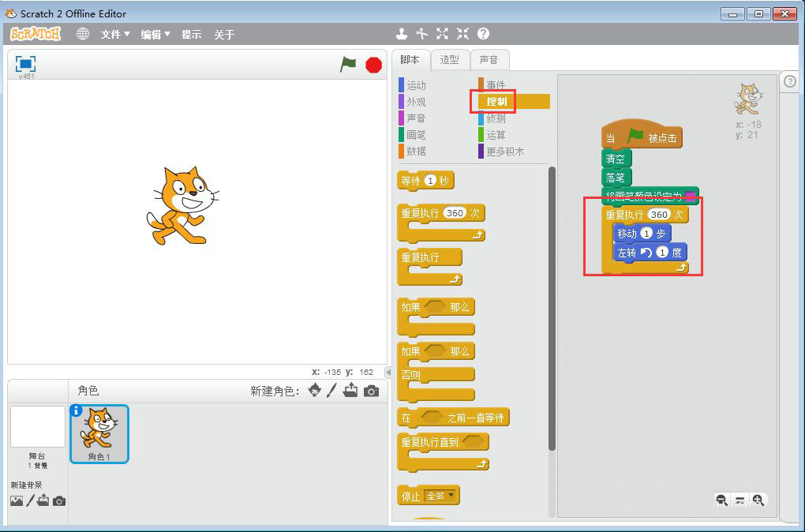
Task: Zoom out the scripts area
Action: click(721, 500)
